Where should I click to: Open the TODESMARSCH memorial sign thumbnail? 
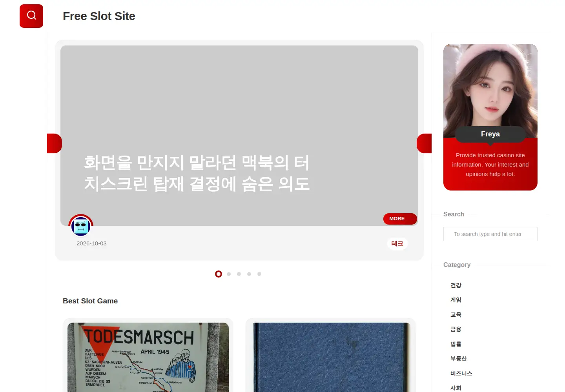(x=148, y=357)
